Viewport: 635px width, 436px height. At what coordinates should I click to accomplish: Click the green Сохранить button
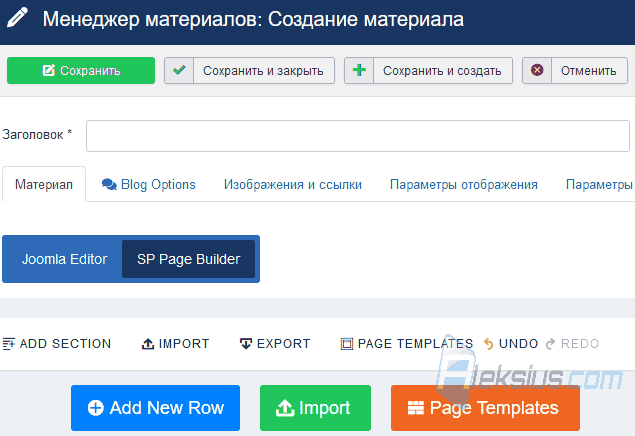[x=81, y=70]
